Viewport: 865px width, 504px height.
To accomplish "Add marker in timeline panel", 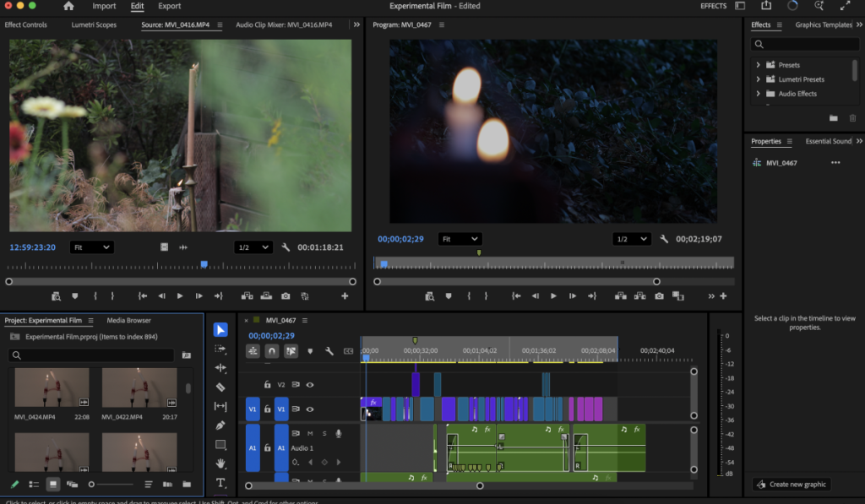I will tap(310, 350).
